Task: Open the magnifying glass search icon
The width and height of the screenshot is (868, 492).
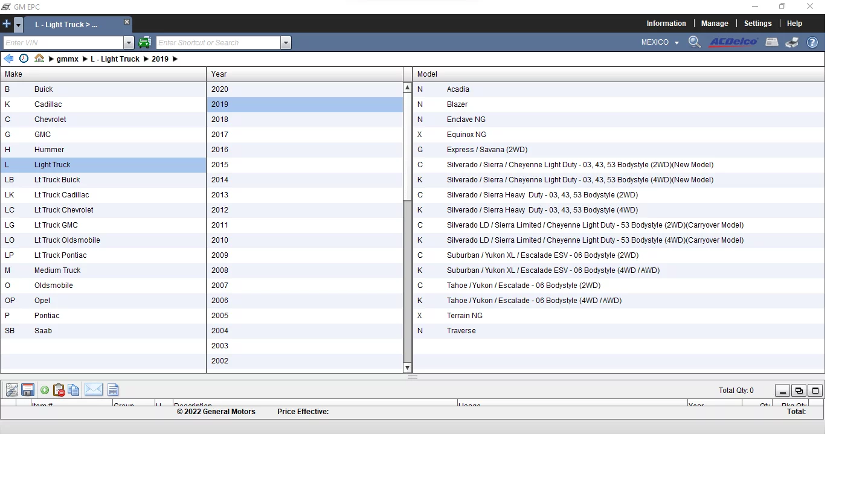Action: pyautogui.click(x=695, y=42)
